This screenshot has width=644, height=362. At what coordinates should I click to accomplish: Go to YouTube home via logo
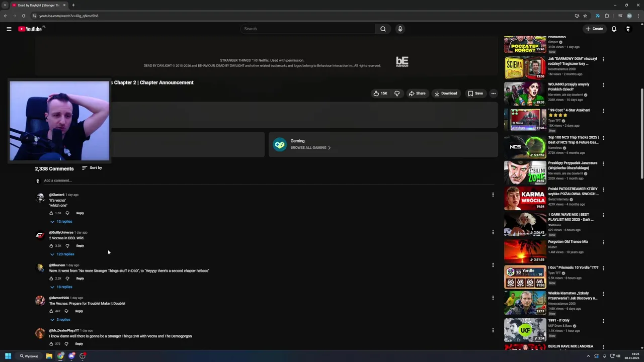(x=30, y=29)
